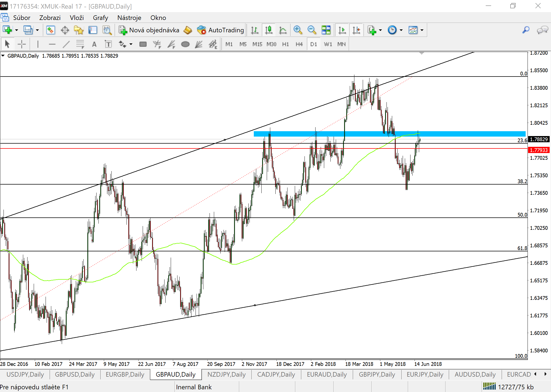The image size is (551, 392).
Task: Toggle chart auto scroll
Action: (342, 30)
